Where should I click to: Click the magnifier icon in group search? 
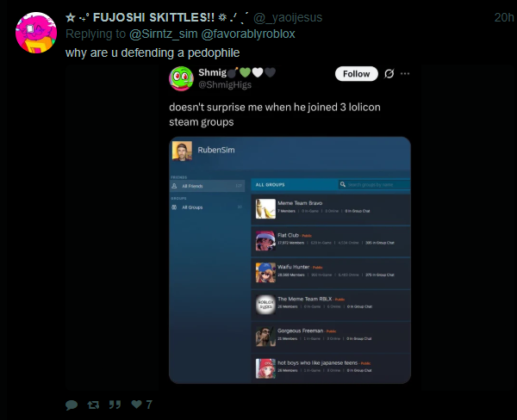pyautogui.click(x=343, y=184)
